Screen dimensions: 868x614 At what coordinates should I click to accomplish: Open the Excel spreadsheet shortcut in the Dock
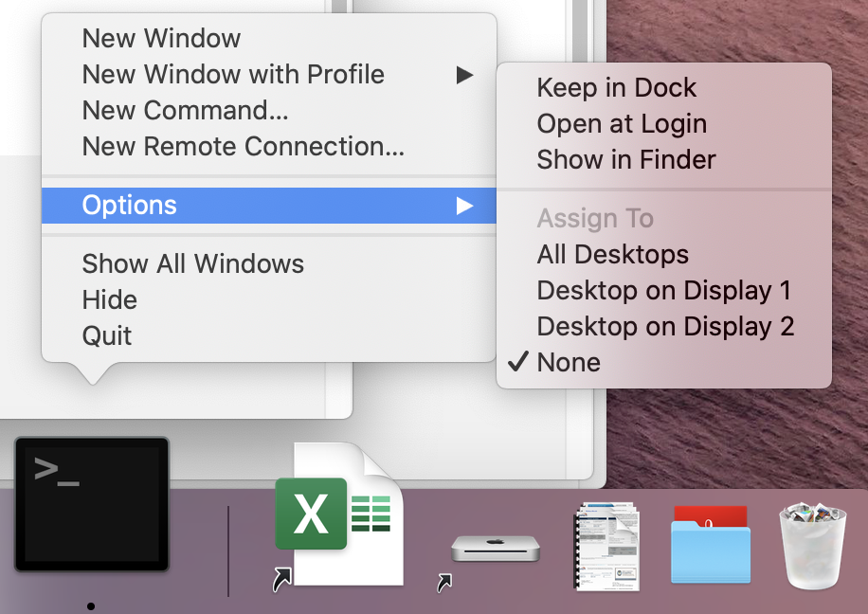[x=340, y=515]
